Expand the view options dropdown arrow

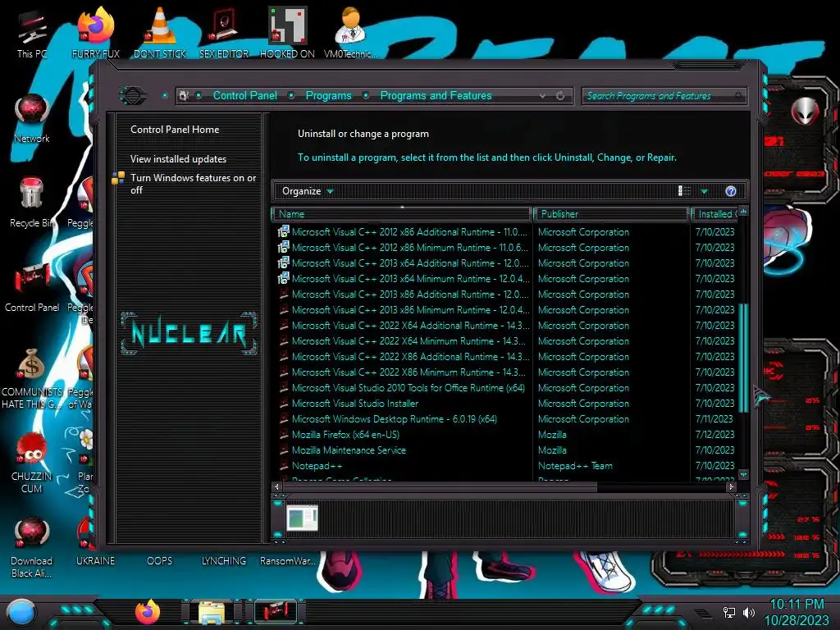pos(705,191)
